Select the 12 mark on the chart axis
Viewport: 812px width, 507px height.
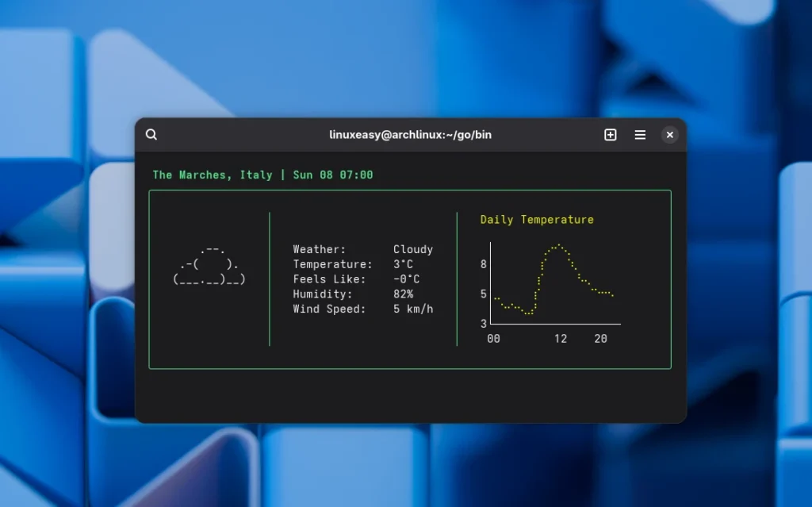tap(561, 338)
